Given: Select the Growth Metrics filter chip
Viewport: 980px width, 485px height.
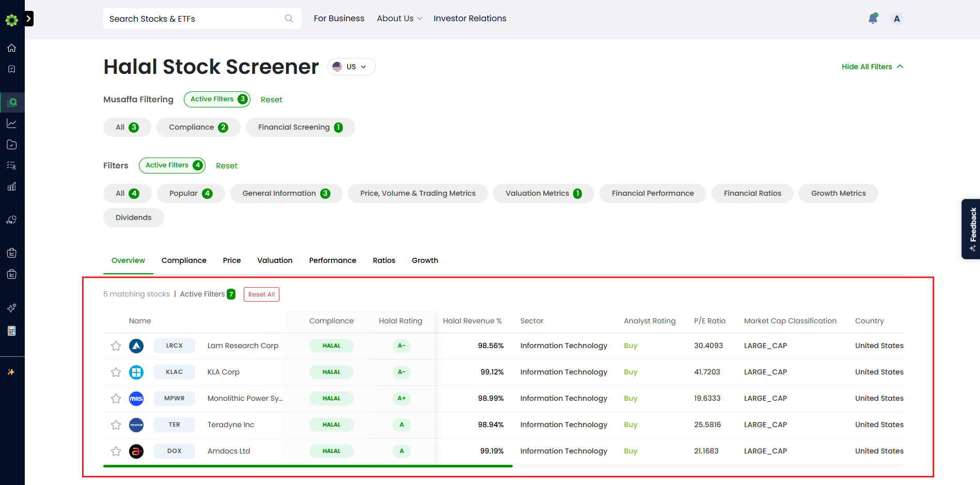Looking at the screenshot, I should [x=839, y=194].
